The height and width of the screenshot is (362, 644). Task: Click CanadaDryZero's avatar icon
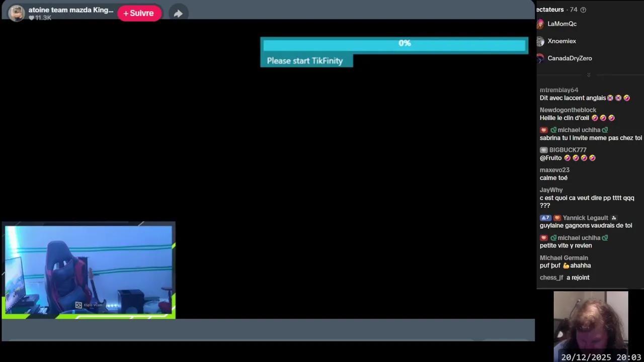(540, 58)
